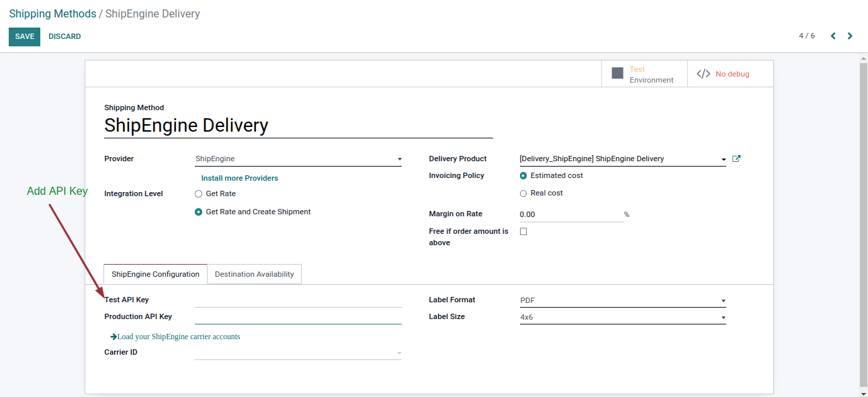Click Install more Providers link
Viewport: 868px width, 397px height.
[240, 178]
